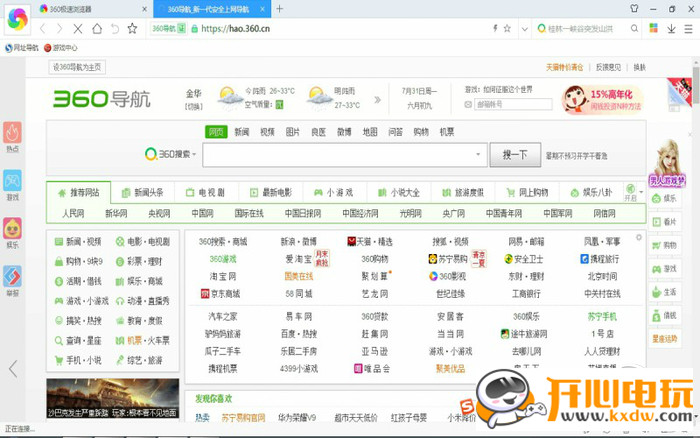
Task: Switch city via 切换 under 金华
Action: pos(194,107)
